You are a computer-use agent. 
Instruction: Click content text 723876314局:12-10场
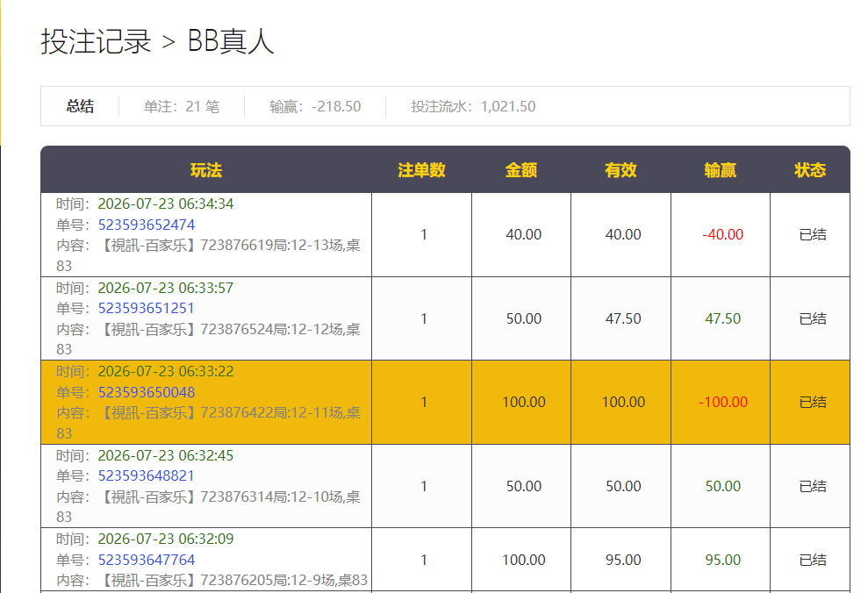(272, 497)
